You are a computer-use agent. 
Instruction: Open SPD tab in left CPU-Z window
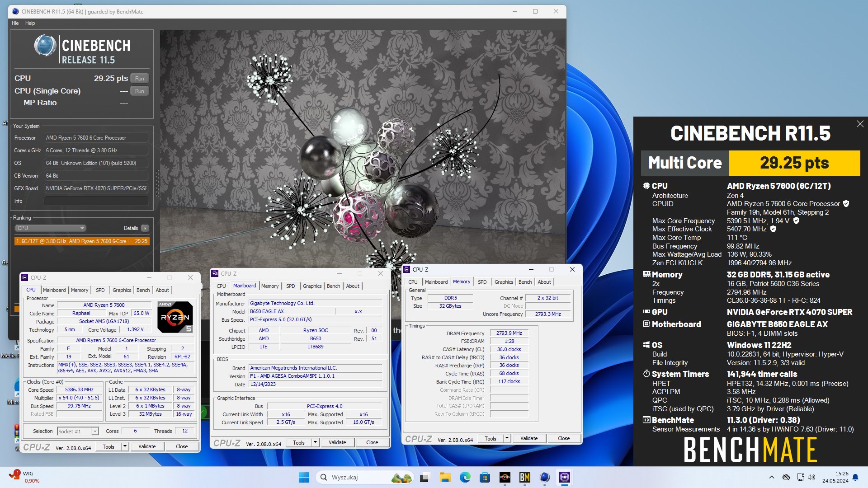click(x=100, y=290)
